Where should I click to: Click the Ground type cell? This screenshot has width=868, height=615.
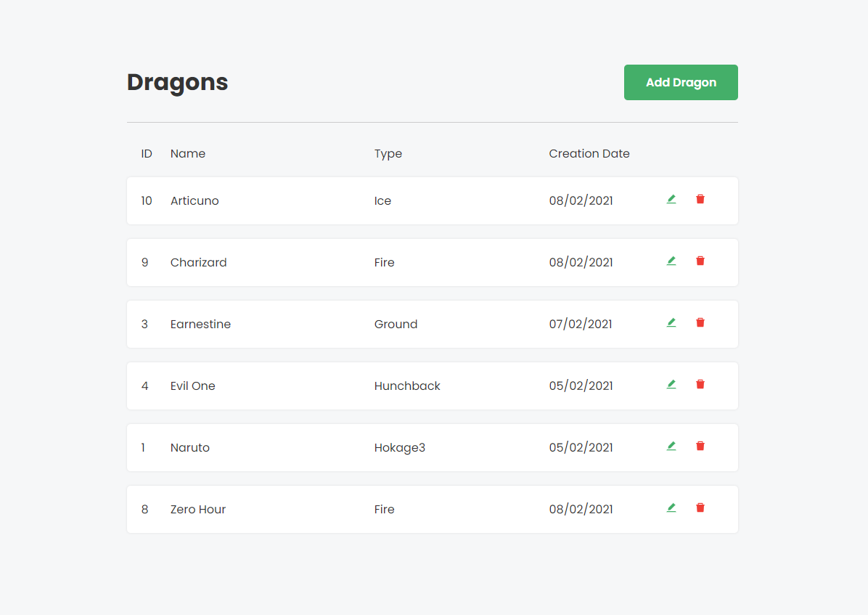click(x=396, y=324)
